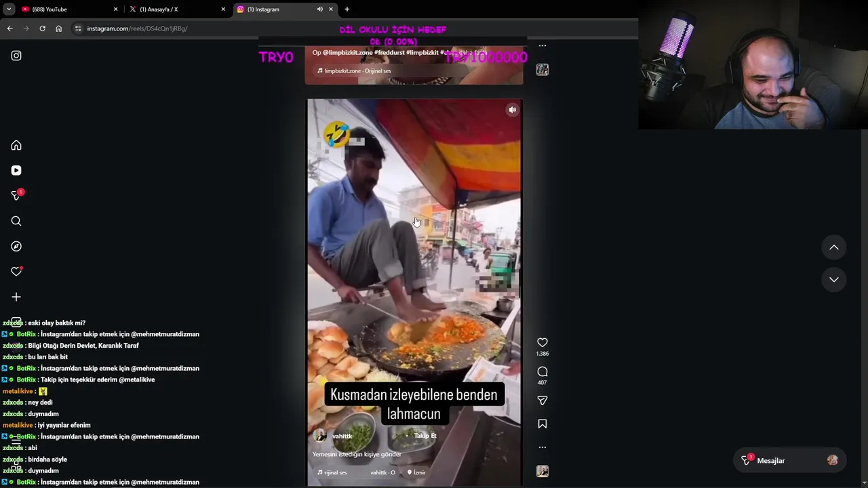This screenshot has height=488, width=868.
Task: Open audio thumbnail of the vahittk reel
Action: (542, 471)
